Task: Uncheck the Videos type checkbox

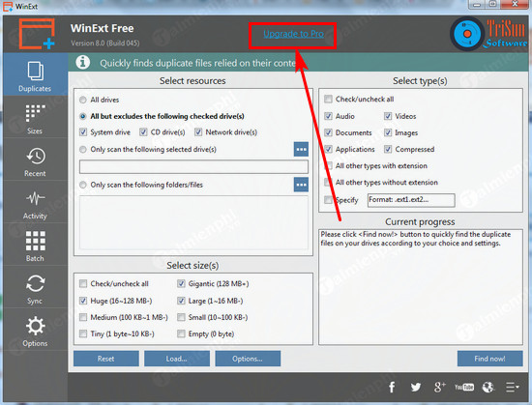Action: point(388,116)
